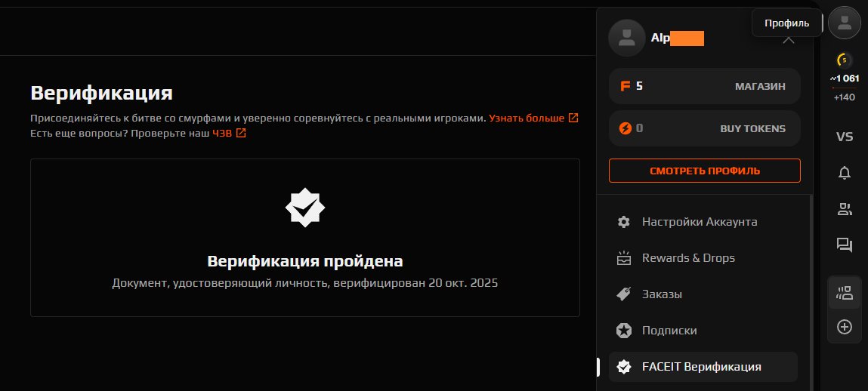Open notifications bell in right sidebar
Screen dimensions: 868x391
tap(844, 173)
